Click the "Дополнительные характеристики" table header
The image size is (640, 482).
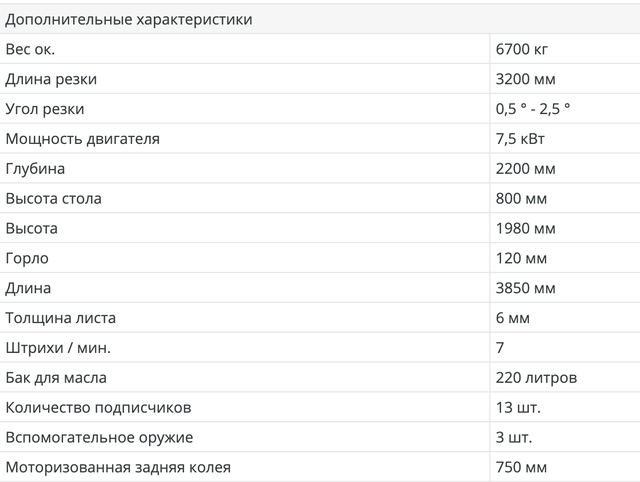129,19
